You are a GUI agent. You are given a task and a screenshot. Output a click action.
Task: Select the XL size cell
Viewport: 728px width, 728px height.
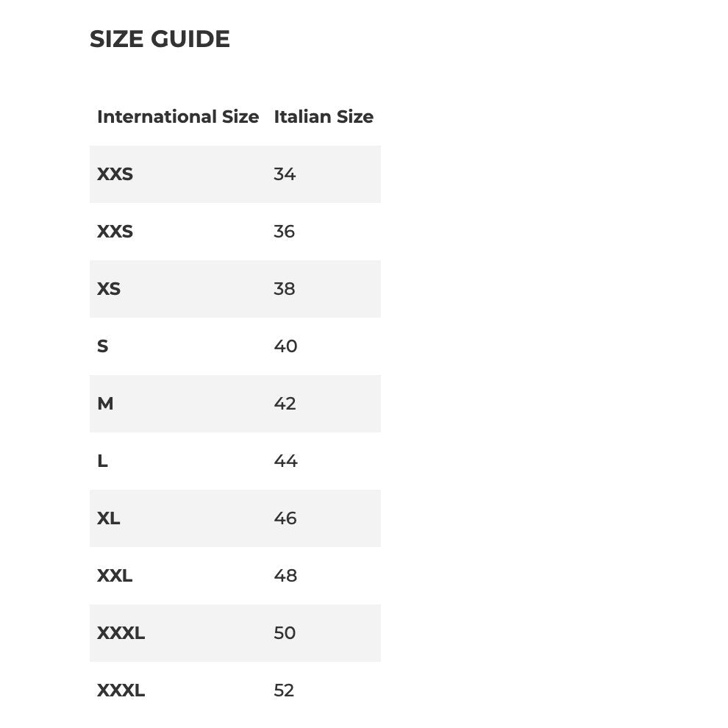[x=109, y=518]
